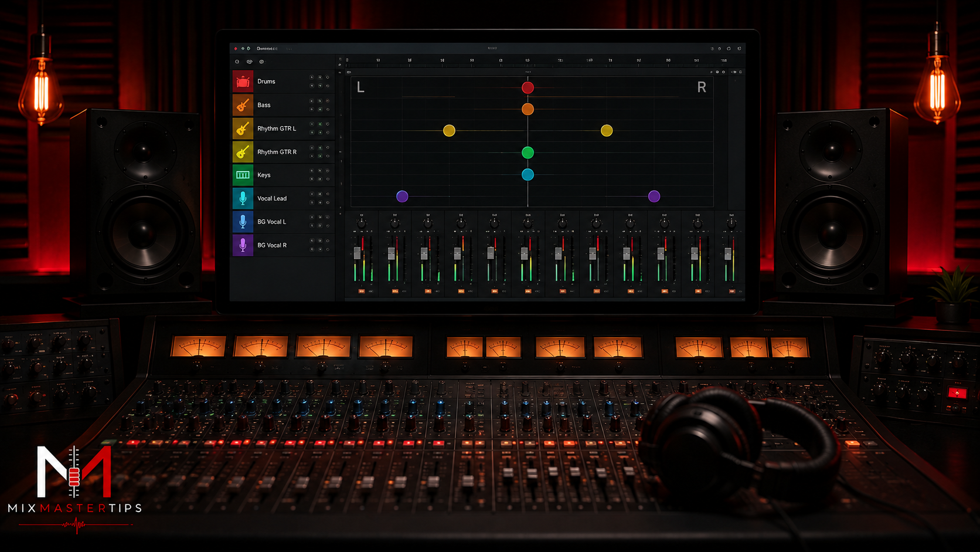980x552 pixels.
Task: Click the first mixer channel pan knob
Action: pos(362,223)
